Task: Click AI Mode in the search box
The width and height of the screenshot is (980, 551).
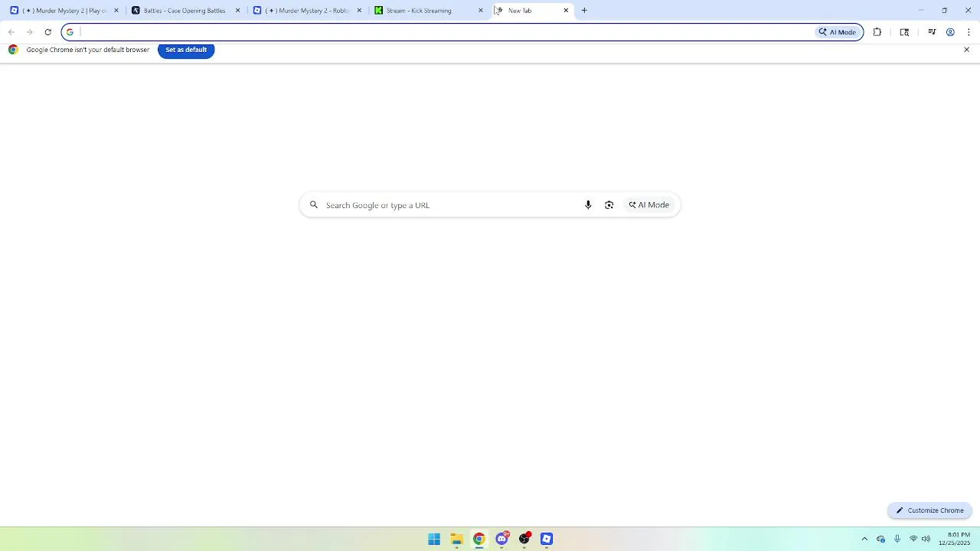Action: (x=649, y=205)
